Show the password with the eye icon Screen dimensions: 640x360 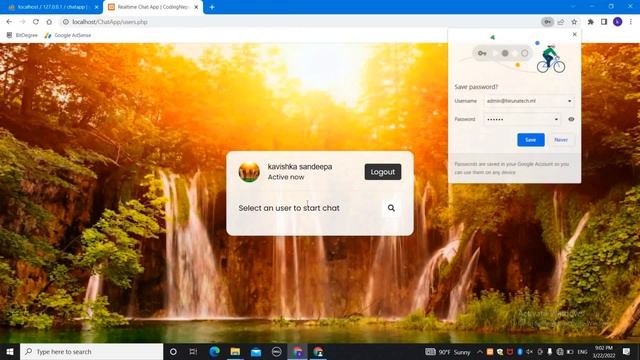coord(571,119)
